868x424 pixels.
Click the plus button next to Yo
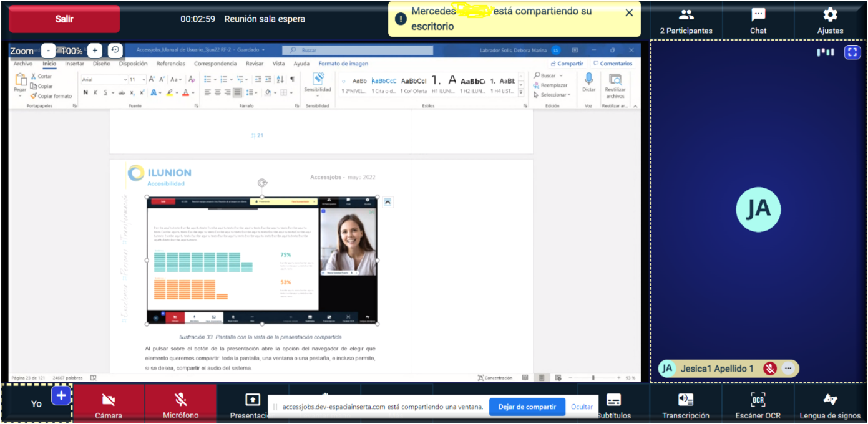tap(61, 395)
